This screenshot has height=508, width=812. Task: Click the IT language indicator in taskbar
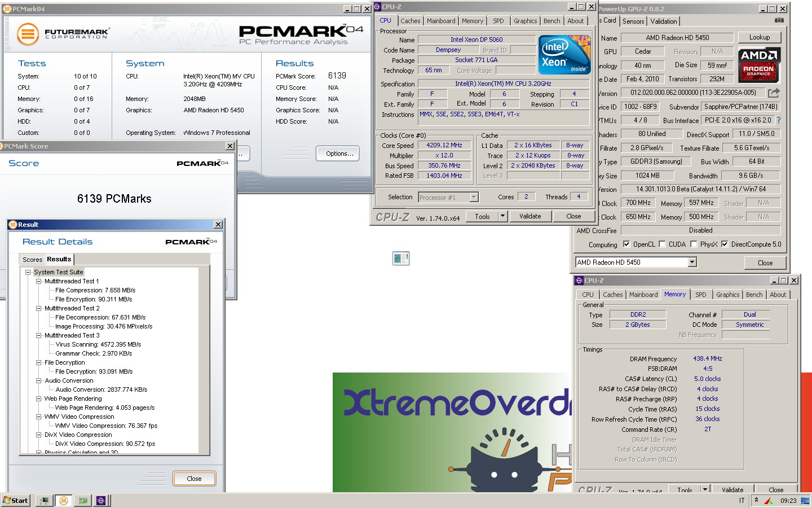[742, 500]
